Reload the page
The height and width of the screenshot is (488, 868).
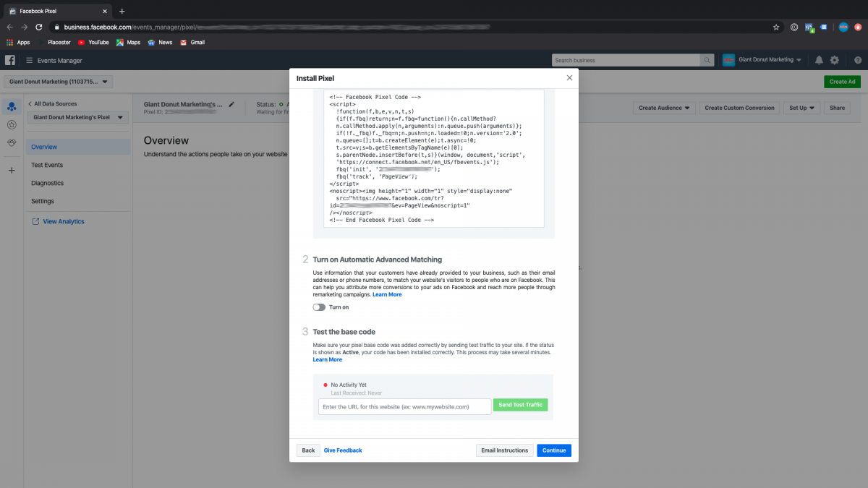point(38,27)
